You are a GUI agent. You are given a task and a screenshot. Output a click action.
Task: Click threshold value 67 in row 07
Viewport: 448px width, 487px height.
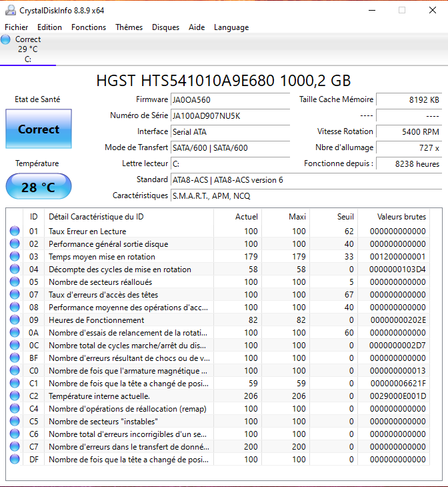coord(349,294)
